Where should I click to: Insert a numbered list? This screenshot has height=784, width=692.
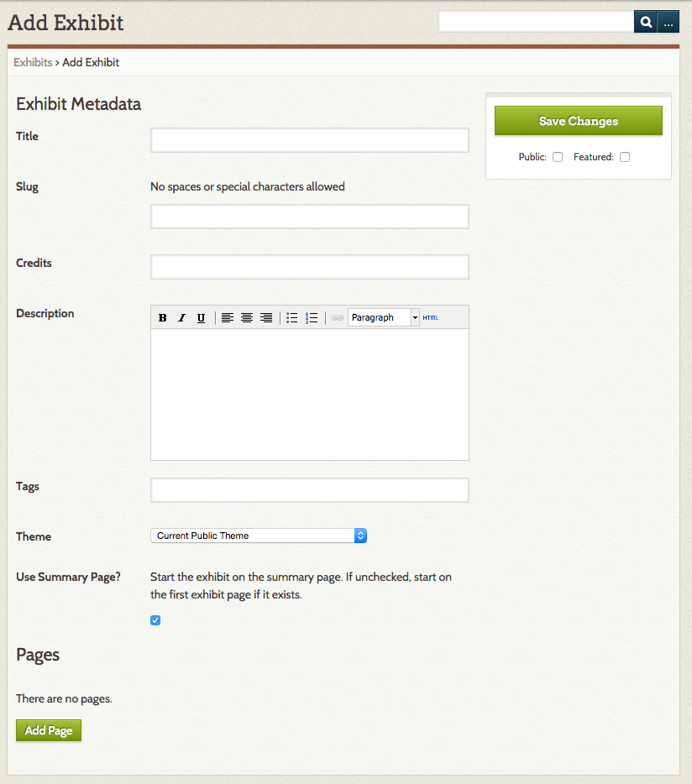[312, 318]
